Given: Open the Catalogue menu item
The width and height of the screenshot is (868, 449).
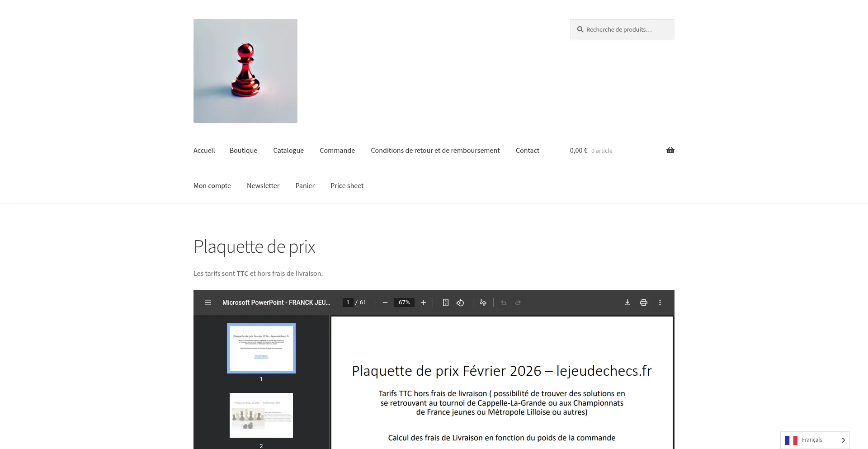Looking at the screenshot, I should 288,151.
